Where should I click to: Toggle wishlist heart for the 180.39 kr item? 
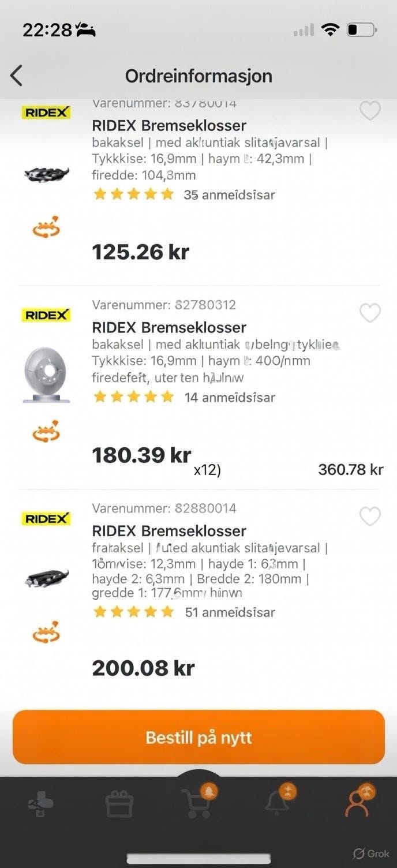pyautogui.click(x=370, y=313)
